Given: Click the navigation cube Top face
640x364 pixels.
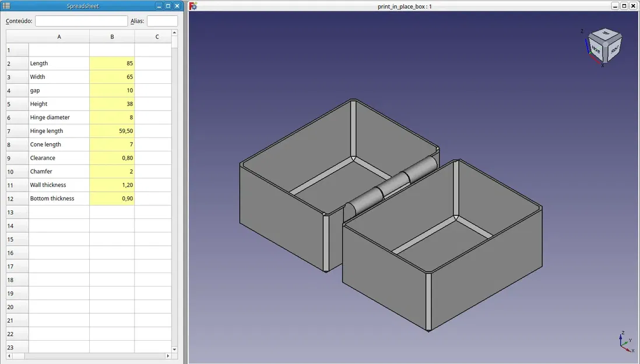Looking at the screenshot, I should tap(606, 33).
